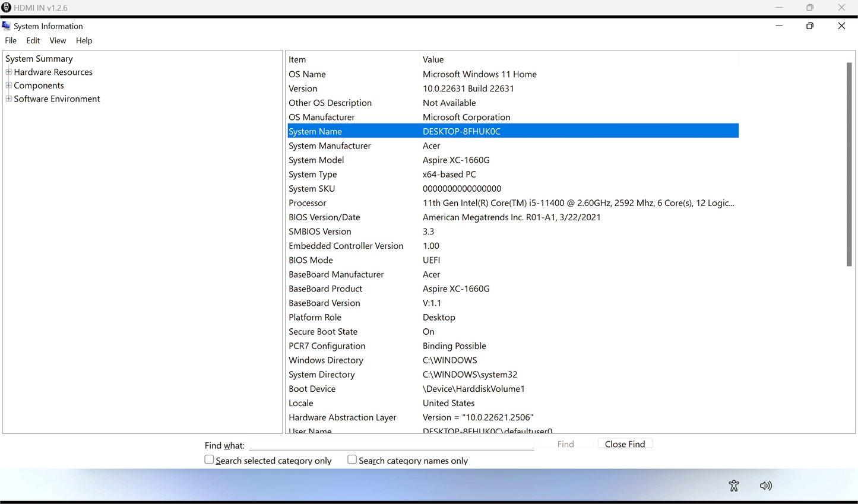Click the 11th Gen Intel Core processor value
The width and height of the screenshot is (858, 504).
[x=578, y=203]
